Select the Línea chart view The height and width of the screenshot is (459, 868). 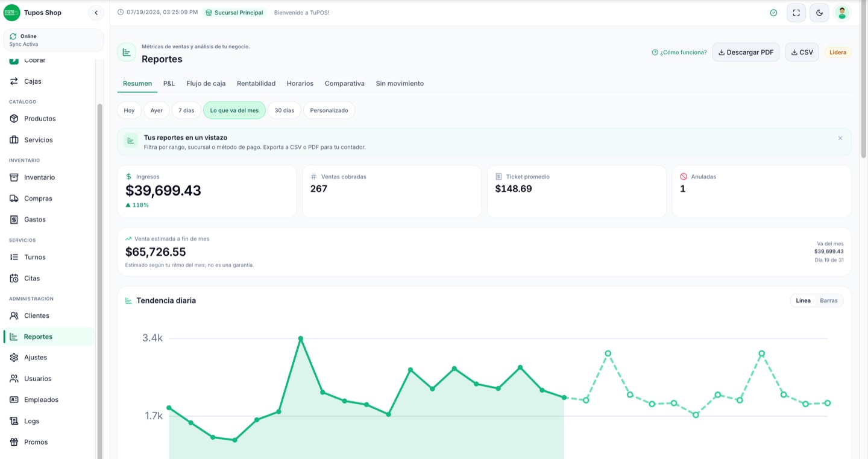803,300
